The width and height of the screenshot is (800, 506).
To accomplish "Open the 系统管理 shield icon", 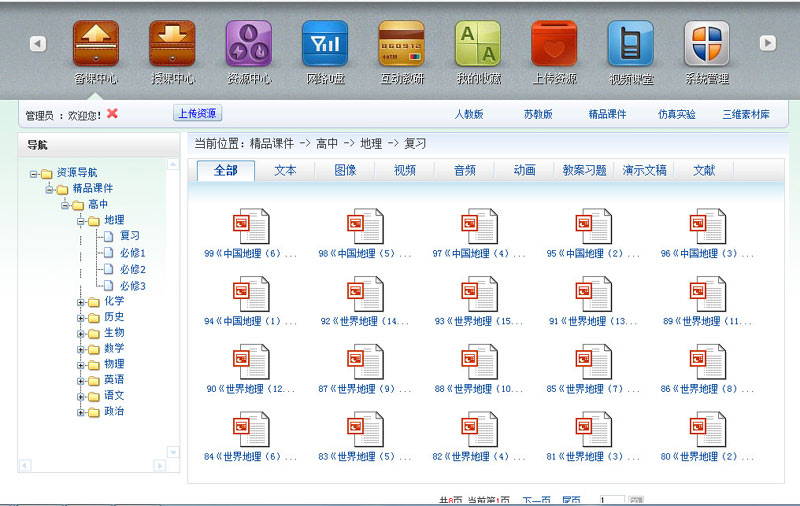I will 707,44.
